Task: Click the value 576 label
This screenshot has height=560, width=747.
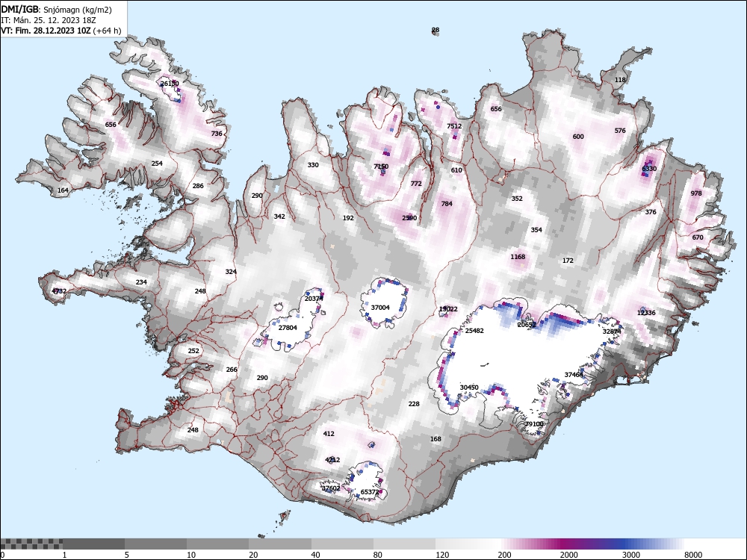Action: pos(620,131)
